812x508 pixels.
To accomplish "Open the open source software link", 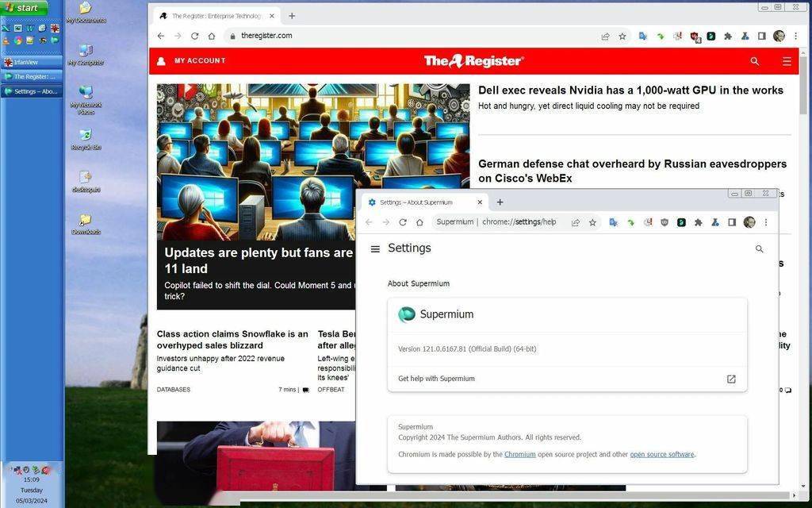I will pyautogui.click(x=662, y=454).
